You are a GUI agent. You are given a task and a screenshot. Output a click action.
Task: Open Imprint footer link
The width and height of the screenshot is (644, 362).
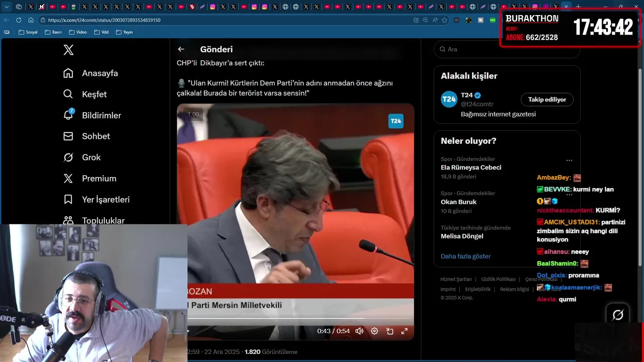coord(448,290)
